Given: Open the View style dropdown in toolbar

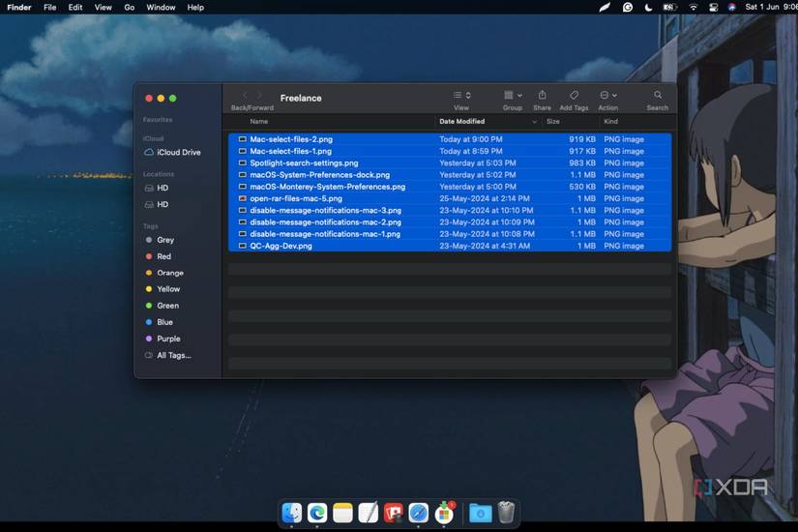Looking at the screenshot, I should coord(461,95).
